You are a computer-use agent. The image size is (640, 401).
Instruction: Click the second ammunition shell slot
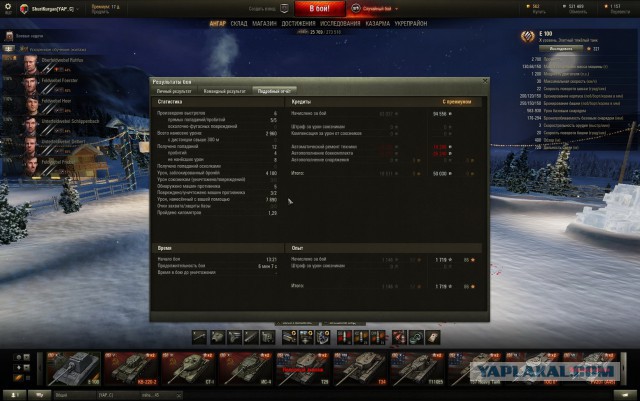point(361,337)
